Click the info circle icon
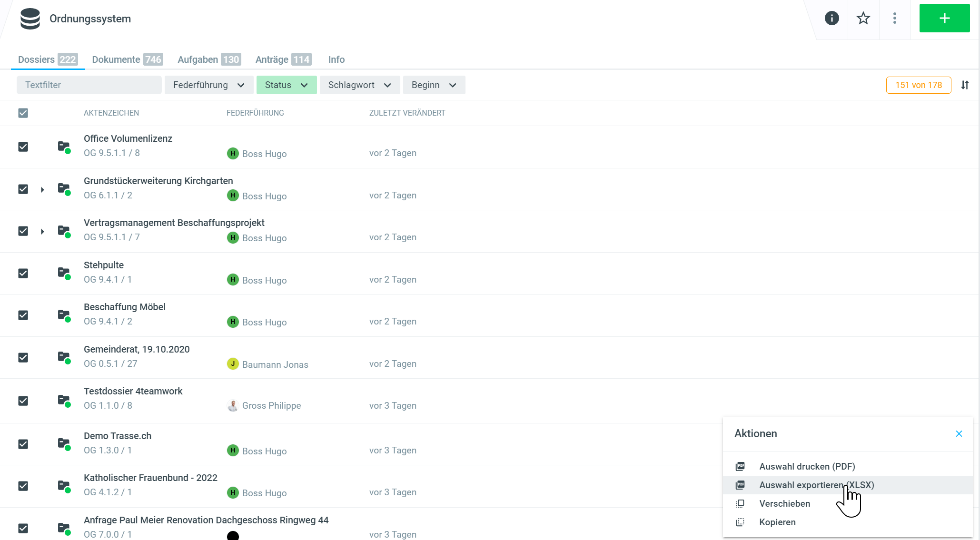The image size is (980, 540). (832, 19)
